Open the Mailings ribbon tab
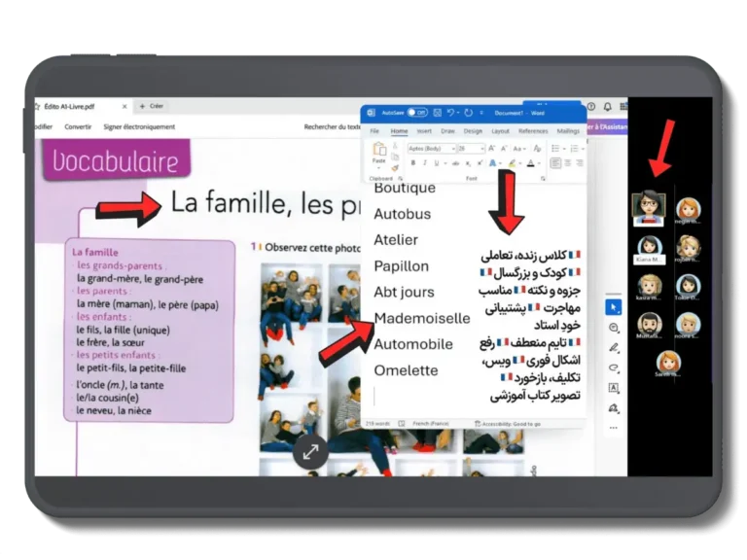The image size is (747, 560). pyautogui.click(x=568, y=131)
